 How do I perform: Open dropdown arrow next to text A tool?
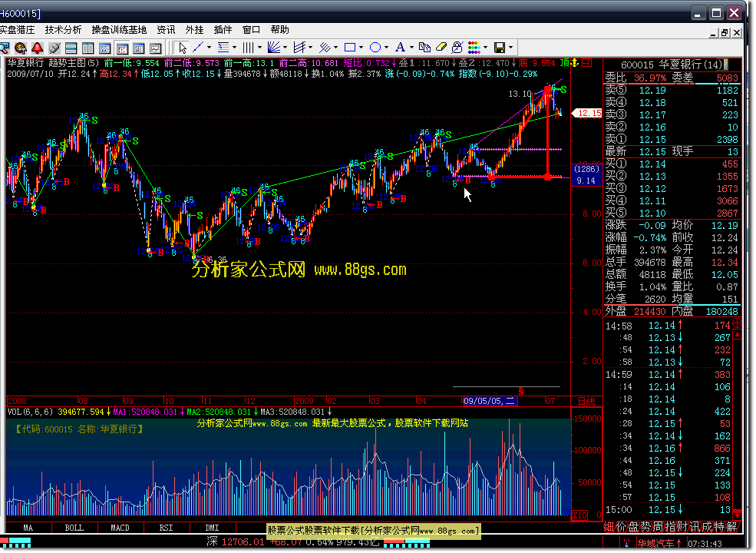point(411,48)
